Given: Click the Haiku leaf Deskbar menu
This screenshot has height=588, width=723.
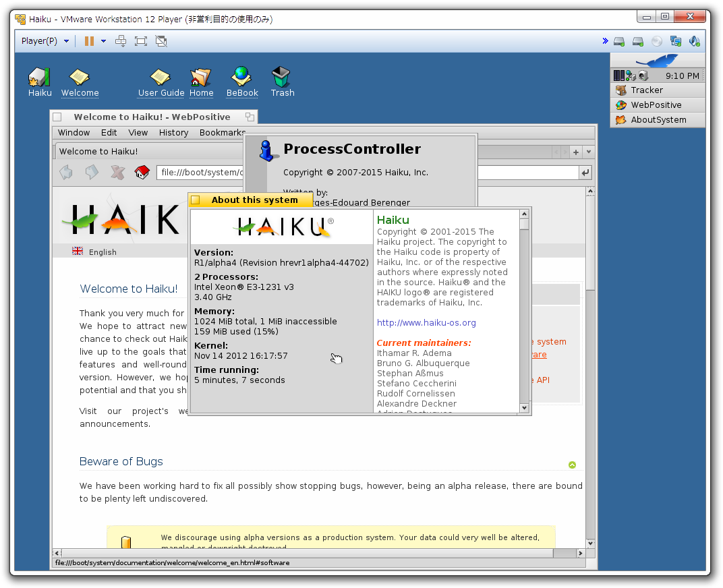Looking at the screenshot, I should click(x=657, y=61).
